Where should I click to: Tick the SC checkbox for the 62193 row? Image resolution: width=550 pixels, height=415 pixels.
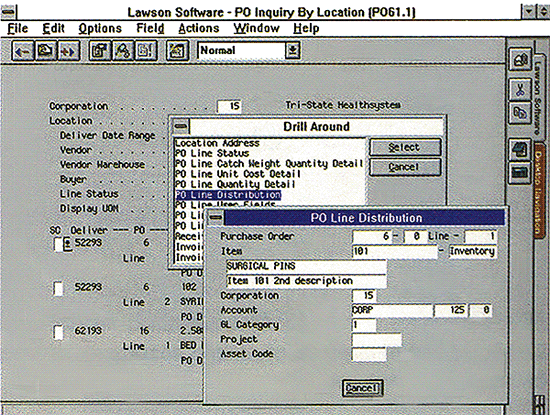pos(59,332)
